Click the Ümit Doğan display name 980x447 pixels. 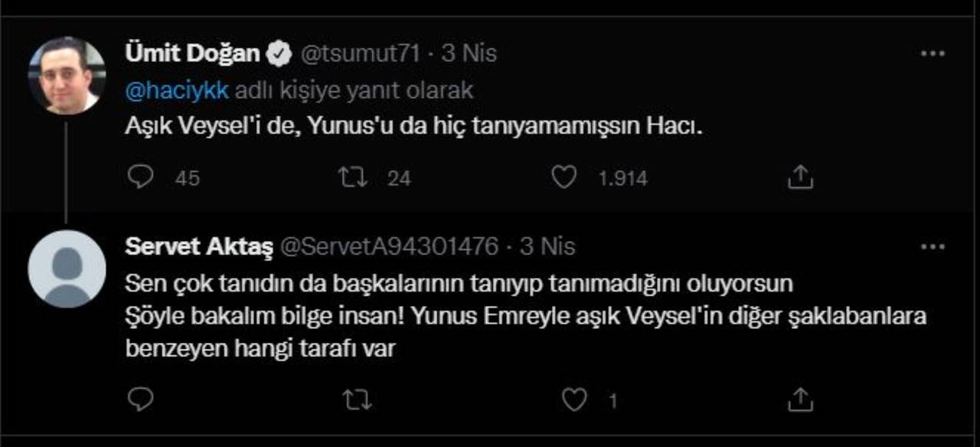coord(191,54)
